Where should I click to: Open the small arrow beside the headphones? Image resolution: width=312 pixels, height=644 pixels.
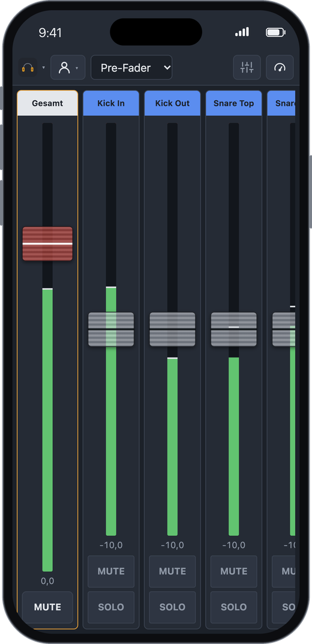click(x=43, y=68)
